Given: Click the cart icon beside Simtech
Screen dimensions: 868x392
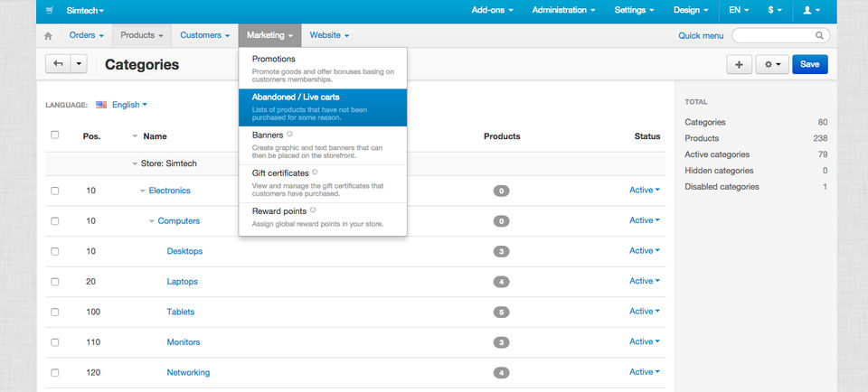Looking at the screenshot, I should [x=49, y=11].
